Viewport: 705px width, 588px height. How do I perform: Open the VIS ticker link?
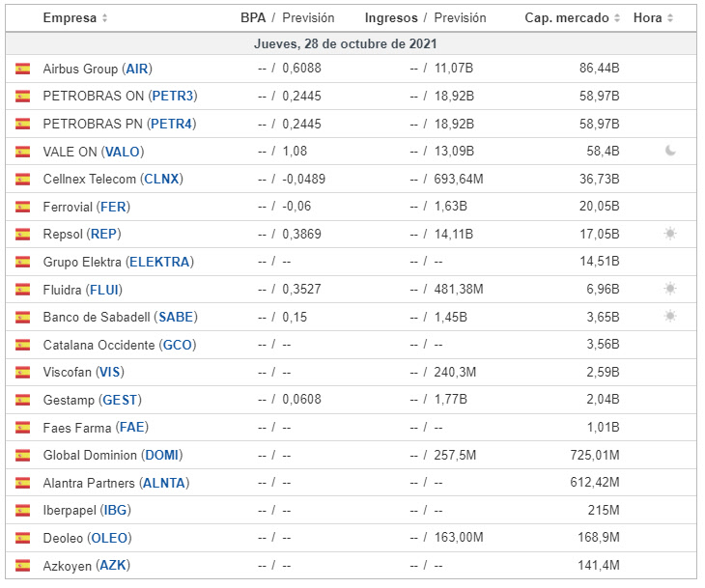tap(109, 373)
